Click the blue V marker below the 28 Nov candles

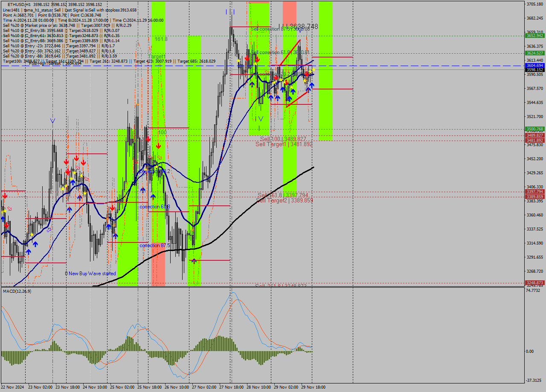(260, 119)
